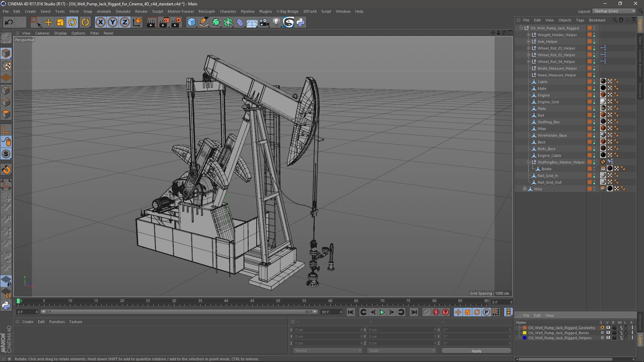The height and width of the screenshot is (362, 644).
Task: Select the Stuffing_Box object
Action: pyautogui.click(x=548, y=122)
